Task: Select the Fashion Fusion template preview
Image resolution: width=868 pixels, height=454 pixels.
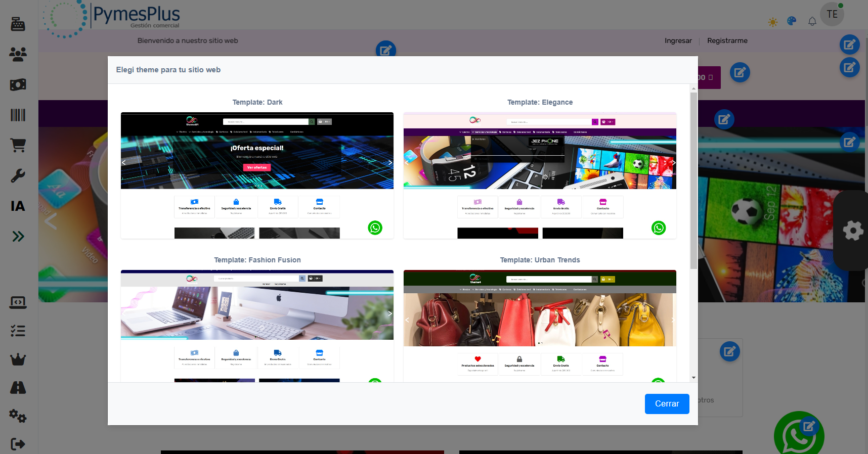Action: pyautogui.click(x=257, y=325)
